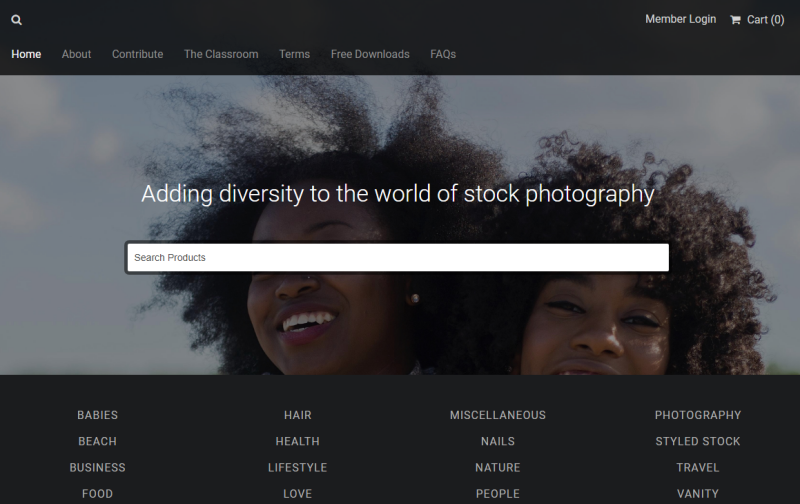800x504 pixels.
Task: Open the VANITY category
Action: coord(697,494)
